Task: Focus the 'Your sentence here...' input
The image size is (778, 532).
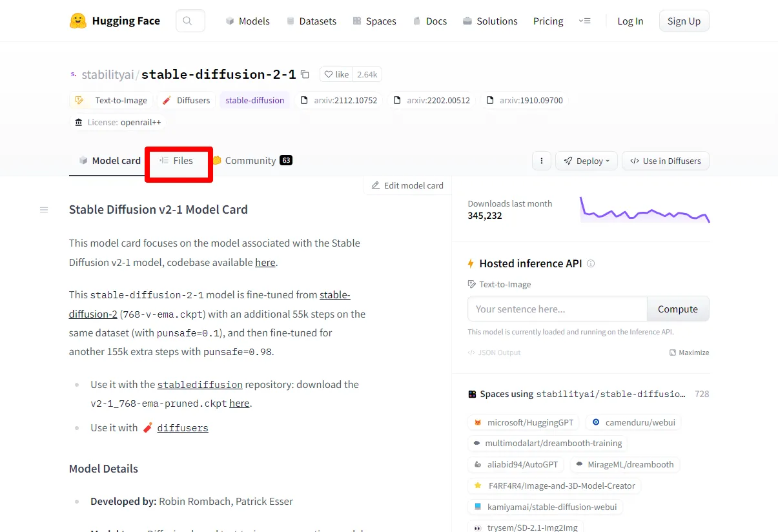Action: point(557,309)
